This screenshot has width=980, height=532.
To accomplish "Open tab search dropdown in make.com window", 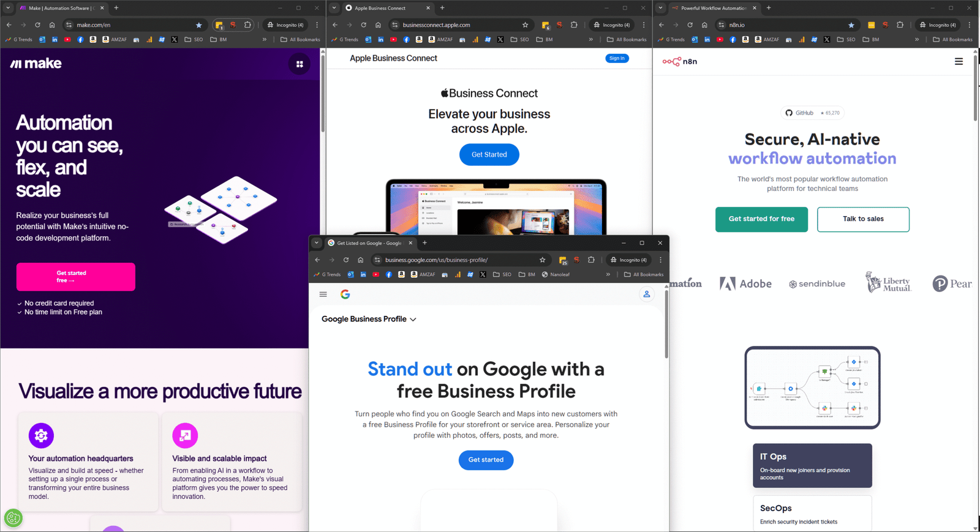I will pos(8,8).
